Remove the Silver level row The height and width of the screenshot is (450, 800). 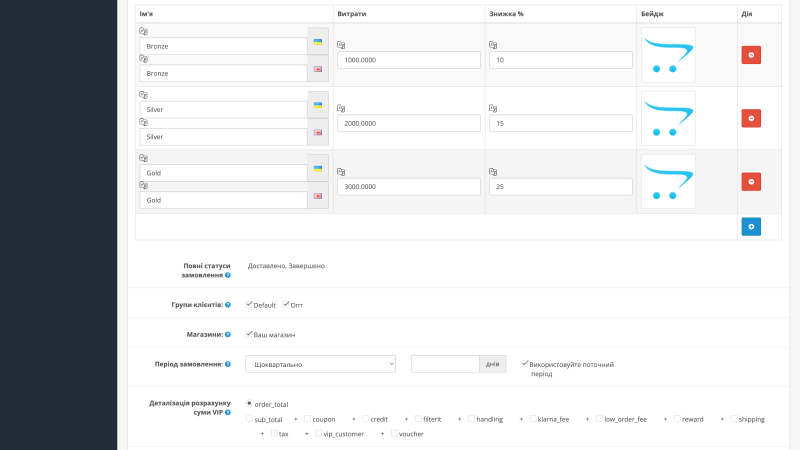click(751, 118)
